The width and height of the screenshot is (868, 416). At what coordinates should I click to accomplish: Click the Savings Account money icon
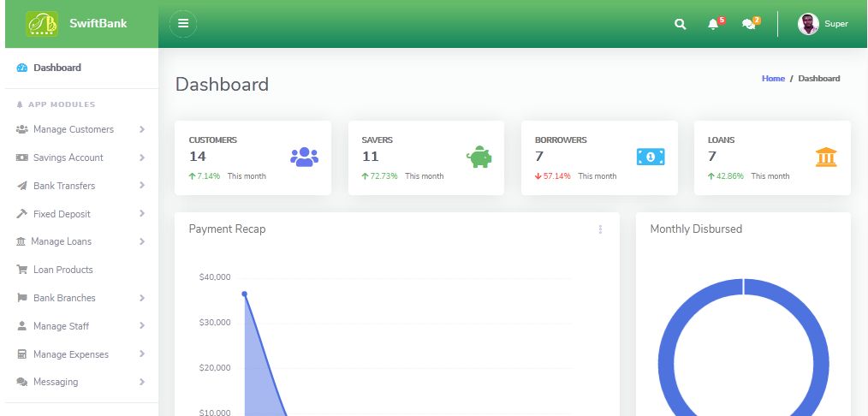point(21,157)
